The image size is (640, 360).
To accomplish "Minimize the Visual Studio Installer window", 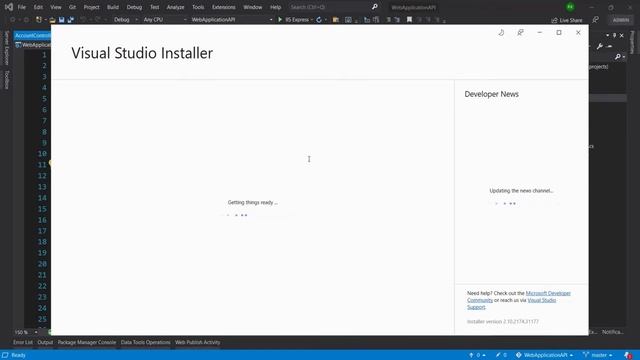I will pyautogui.click(x=540, y=33).
